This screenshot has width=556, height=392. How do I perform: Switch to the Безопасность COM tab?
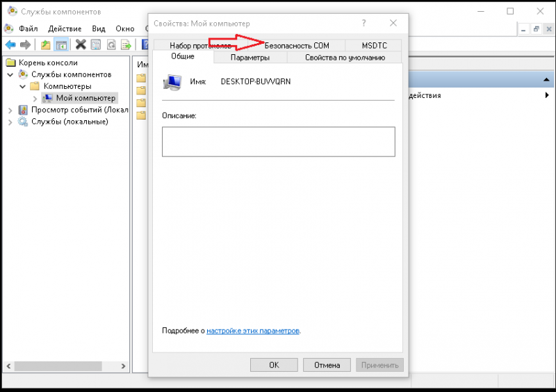[297, 46]
